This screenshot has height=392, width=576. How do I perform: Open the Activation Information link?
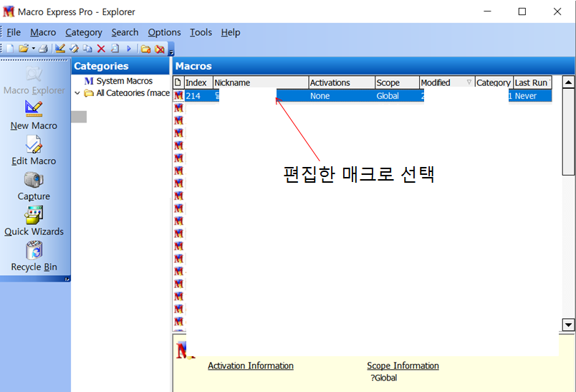click(251, 365)
